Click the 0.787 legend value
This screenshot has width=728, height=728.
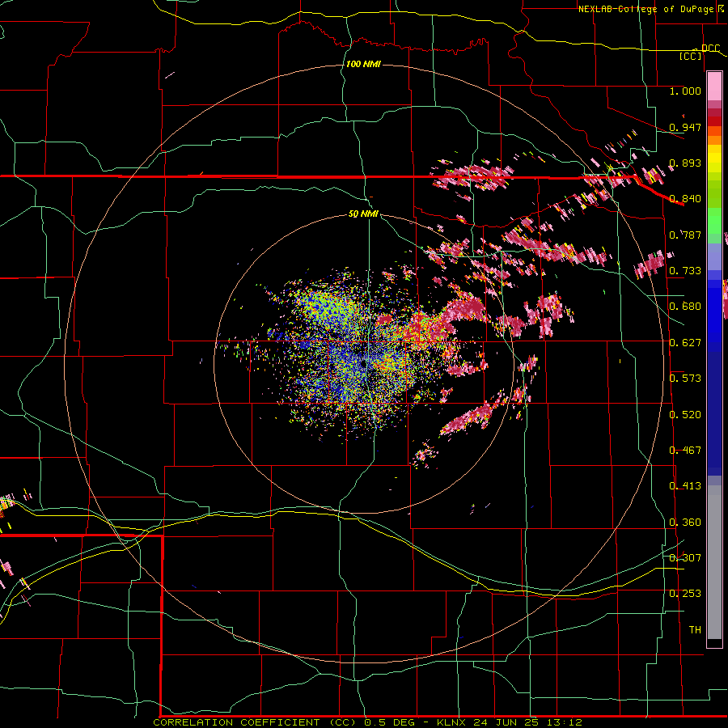pyautogui.click(x=685, y=235)
